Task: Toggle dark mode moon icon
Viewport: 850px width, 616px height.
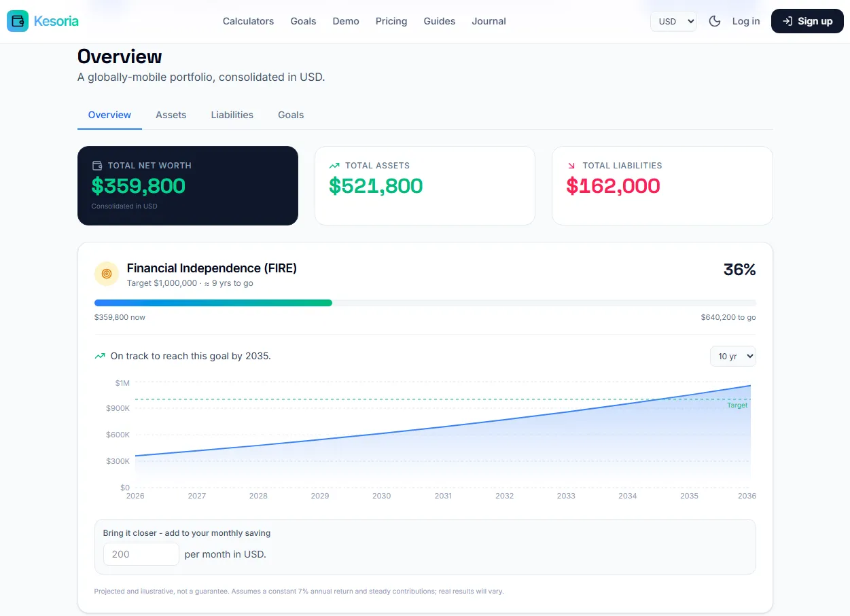Action: click(715, 21)
